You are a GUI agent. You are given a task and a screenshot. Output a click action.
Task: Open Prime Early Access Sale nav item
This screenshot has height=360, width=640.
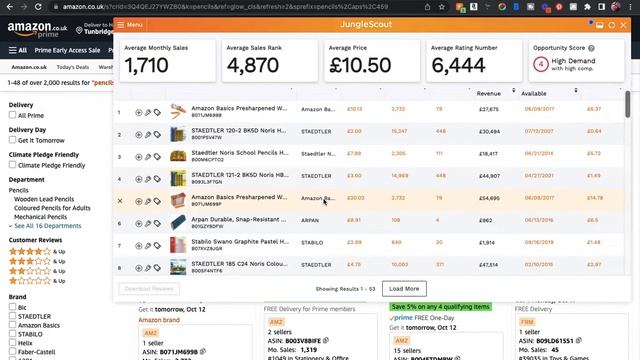click(67, 50)
